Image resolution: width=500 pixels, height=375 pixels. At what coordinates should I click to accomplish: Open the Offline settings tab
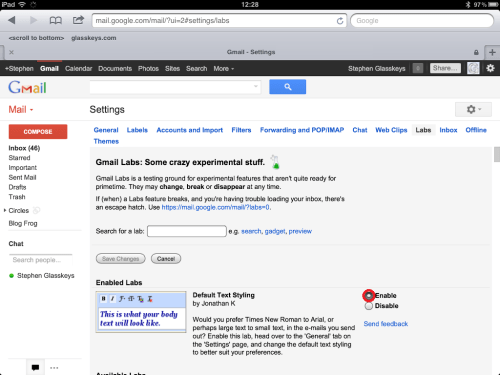coord(476,130)
